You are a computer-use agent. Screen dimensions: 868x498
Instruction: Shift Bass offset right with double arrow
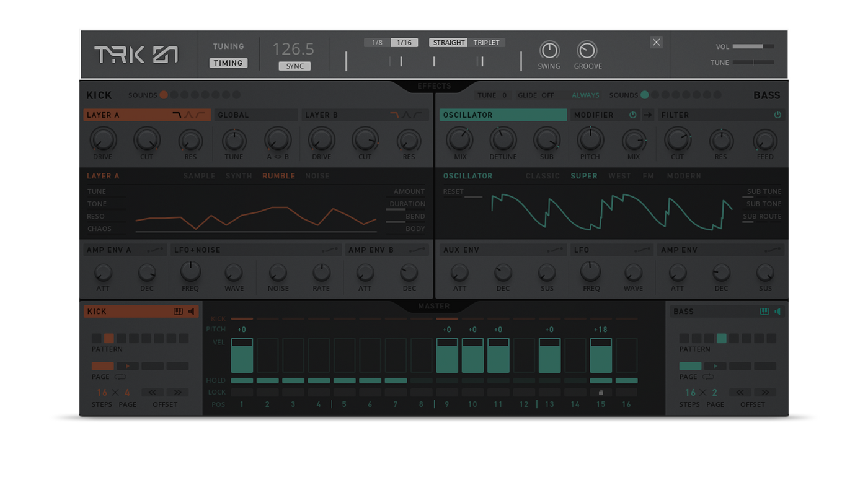765,392
